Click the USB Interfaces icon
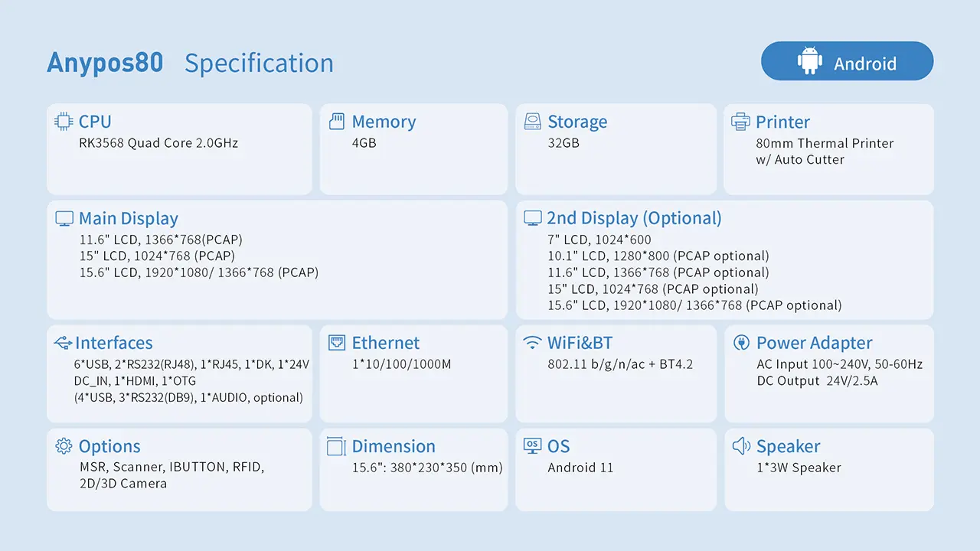 [x=64, y=342]
